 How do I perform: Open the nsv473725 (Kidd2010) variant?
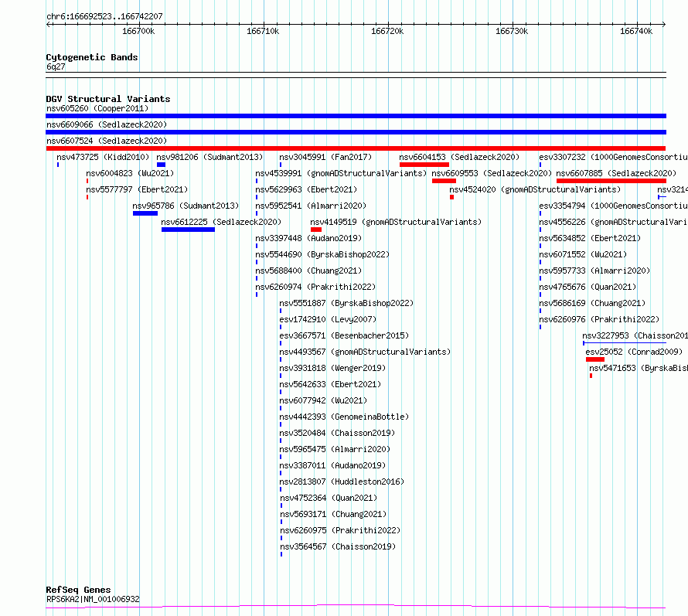click(103, 157)
